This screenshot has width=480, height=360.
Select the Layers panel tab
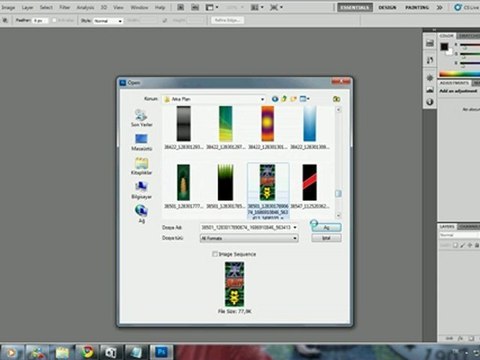tap(447, 227)
